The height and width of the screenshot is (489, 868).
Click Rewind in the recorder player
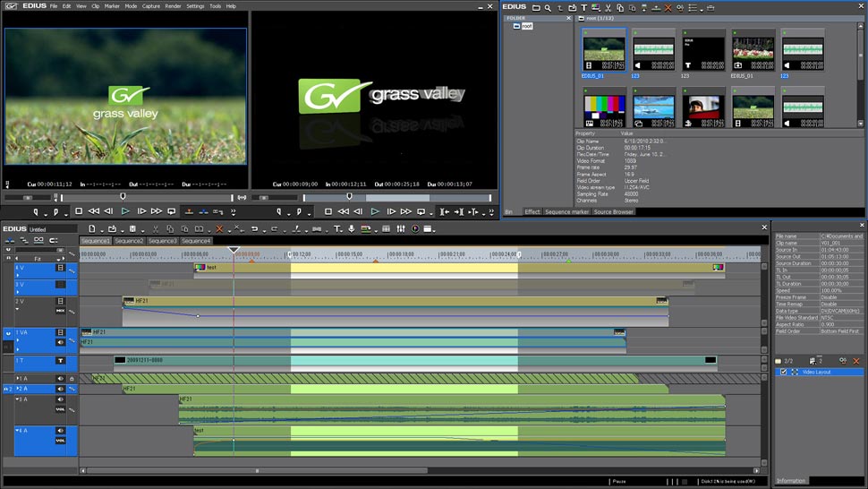[x=344, y=211]
